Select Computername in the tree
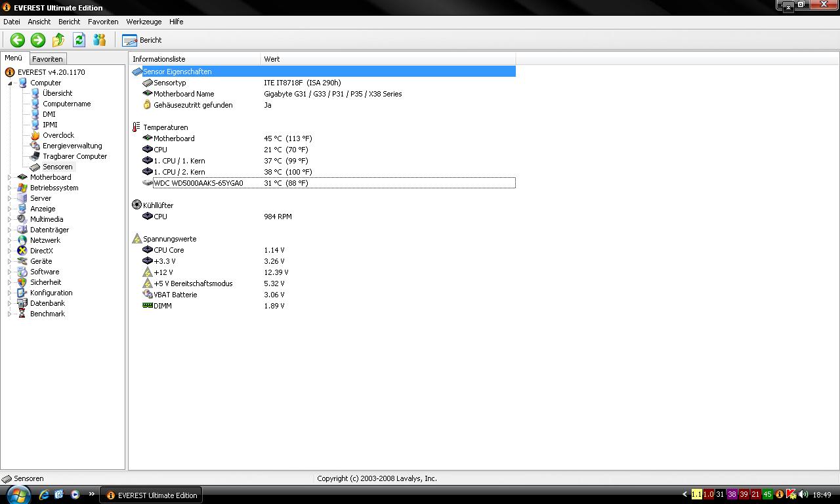This screenshot has width=840, height=504. 66,104
